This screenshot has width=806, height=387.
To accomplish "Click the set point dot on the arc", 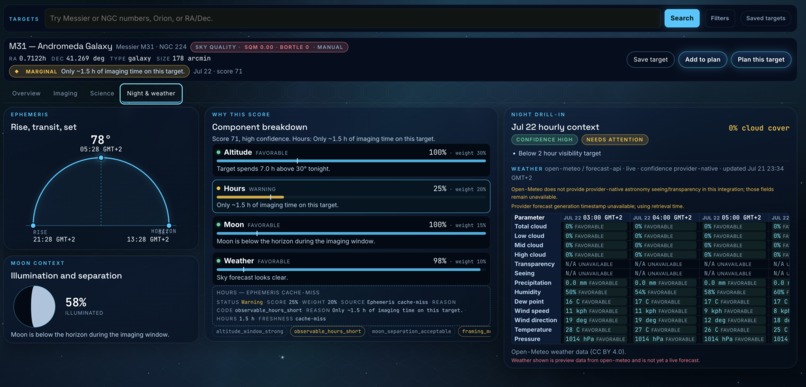I will tap(169, 226).
